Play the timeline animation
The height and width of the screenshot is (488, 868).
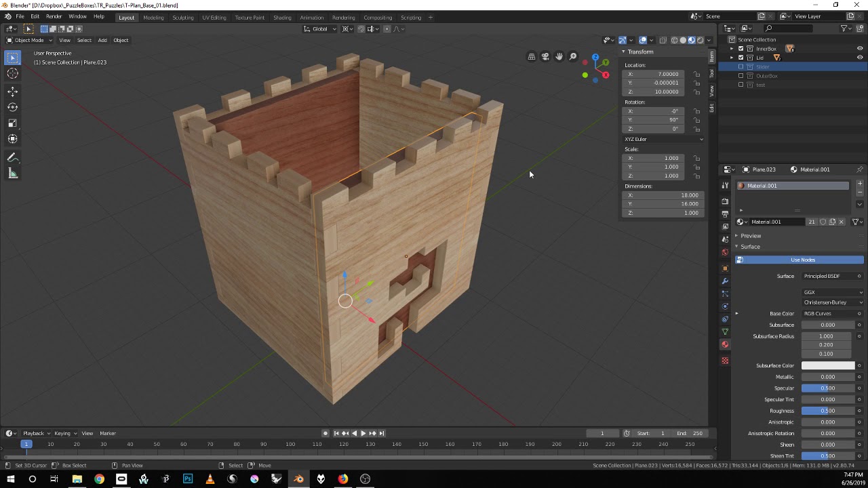[x=363, y=433]
